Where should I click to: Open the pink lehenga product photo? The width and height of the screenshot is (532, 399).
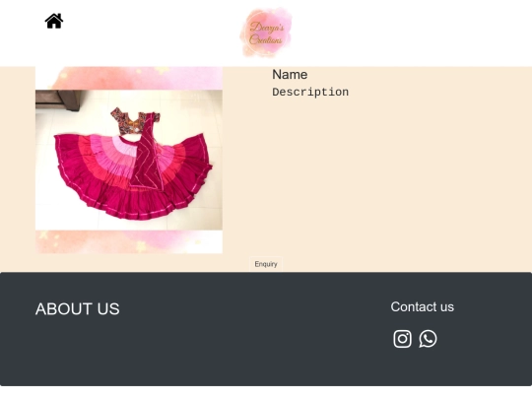[x=129, y=160]
